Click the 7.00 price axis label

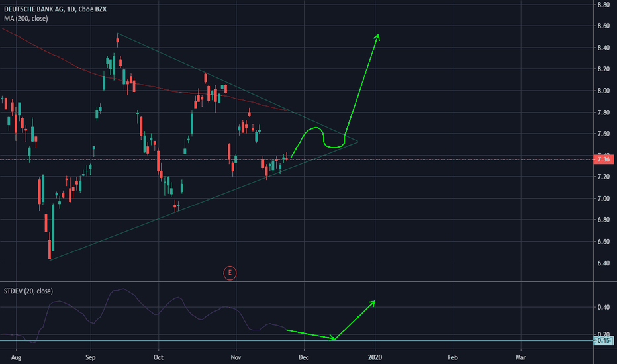[x=603, y=199]
